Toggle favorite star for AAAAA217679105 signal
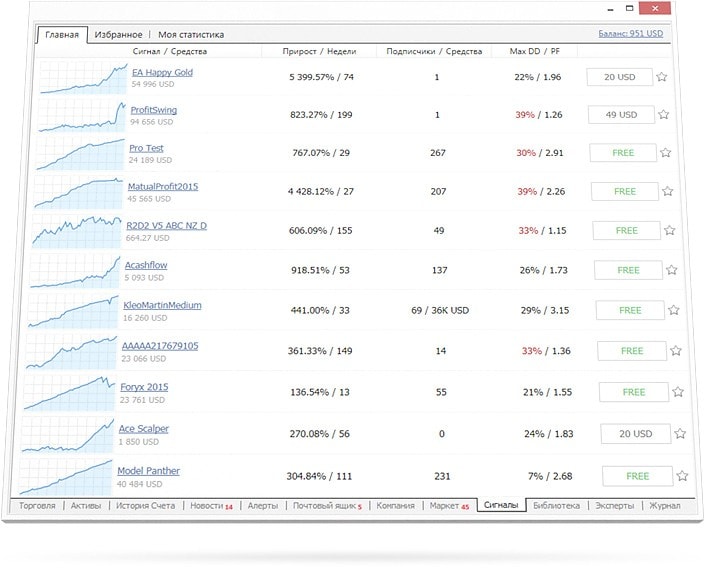 (676, 351)
